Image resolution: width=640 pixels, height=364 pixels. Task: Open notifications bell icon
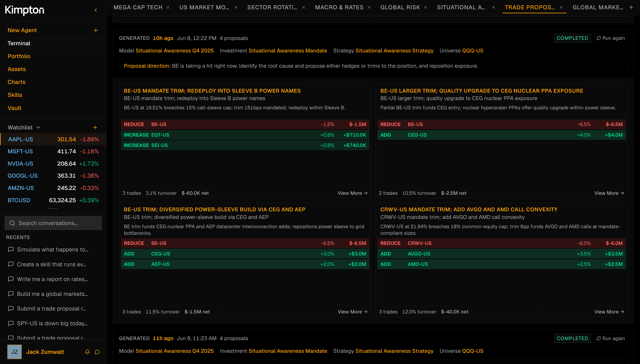click(x=87, y=352)
